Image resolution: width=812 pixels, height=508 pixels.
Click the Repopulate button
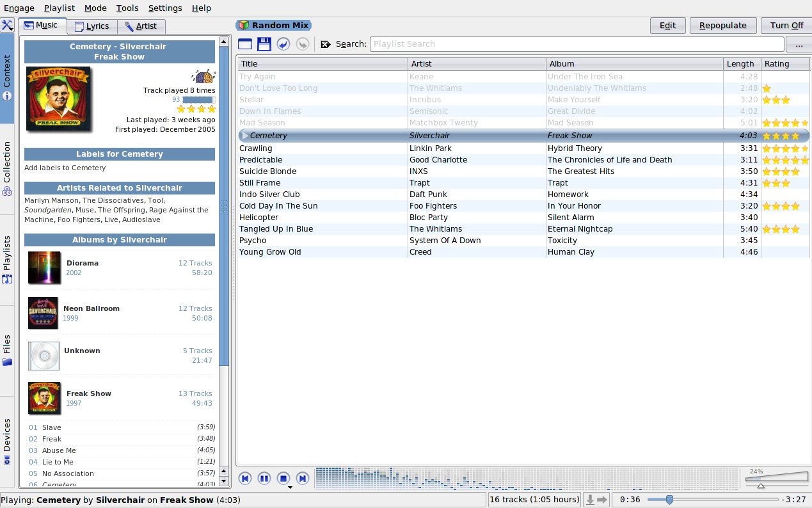pyautogui.click(x=723, y=26)
